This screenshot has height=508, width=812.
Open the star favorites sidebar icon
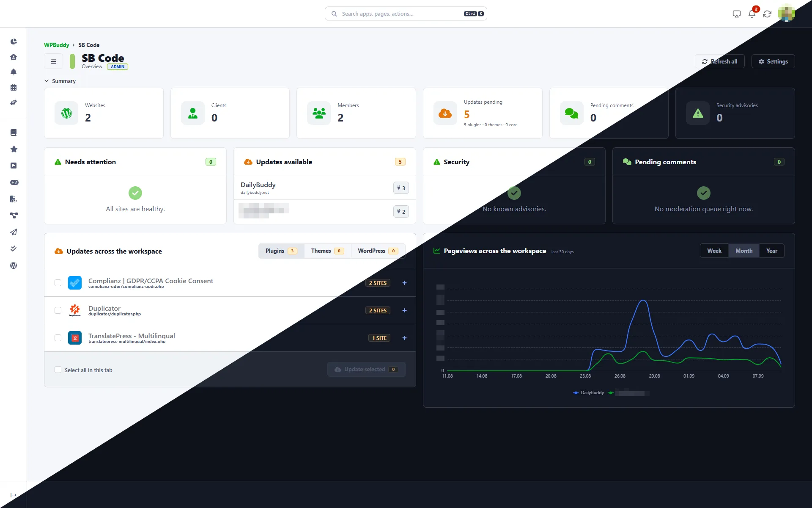14,149
